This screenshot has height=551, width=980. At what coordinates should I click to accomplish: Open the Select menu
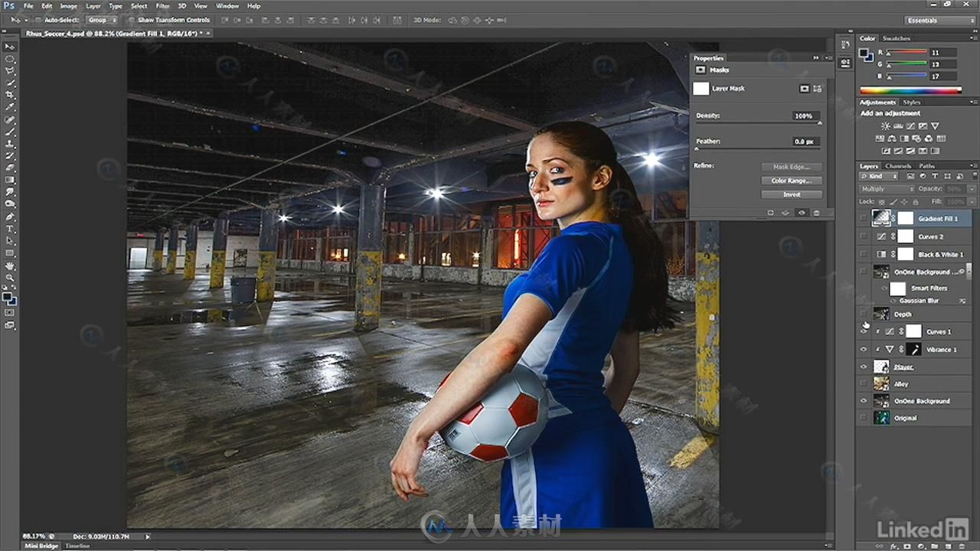(x=139, y=6)
